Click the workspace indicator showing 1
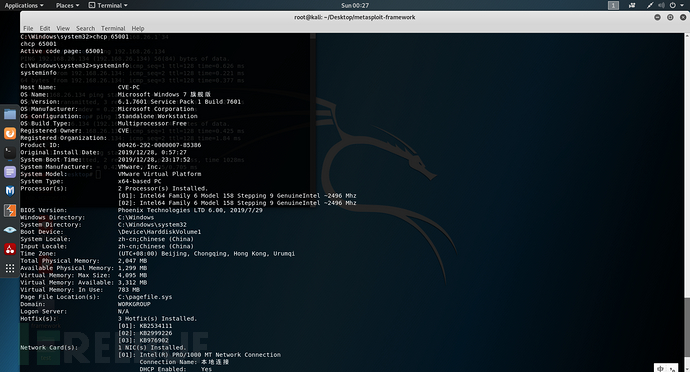The height and width of the screenshot is (372, 690). pos(613,5)
